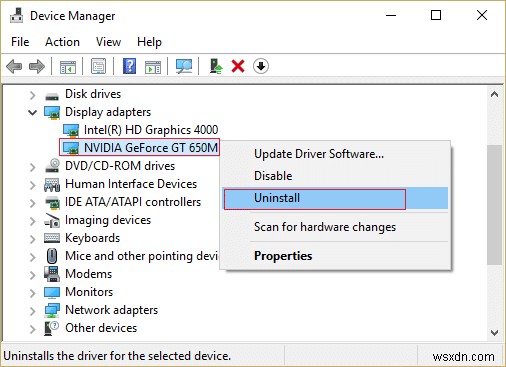Open the Action menu
Viewport: 506px width, 367px height.
click(x=62, y=42)
